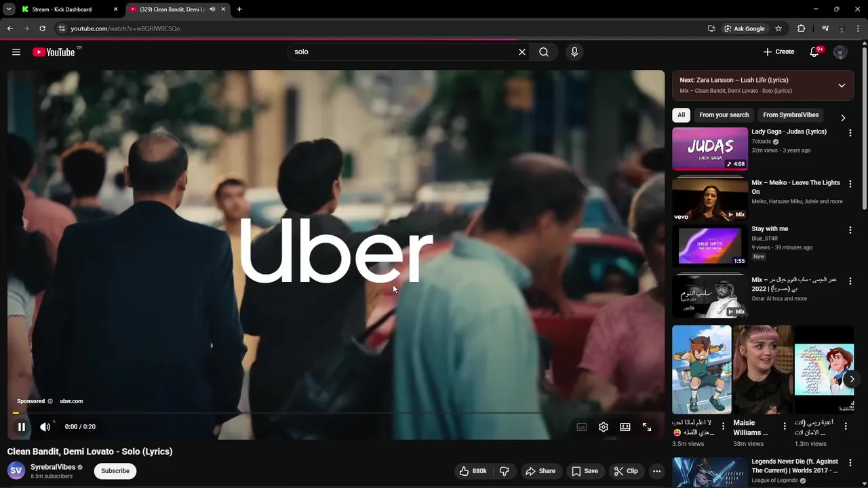
Task: Select the All filter chip
Action: point(682,115)
